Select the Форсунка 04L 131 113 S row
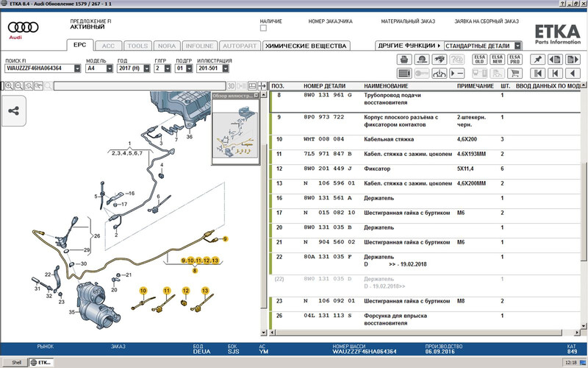588x368 pixels. pos(426,319)
